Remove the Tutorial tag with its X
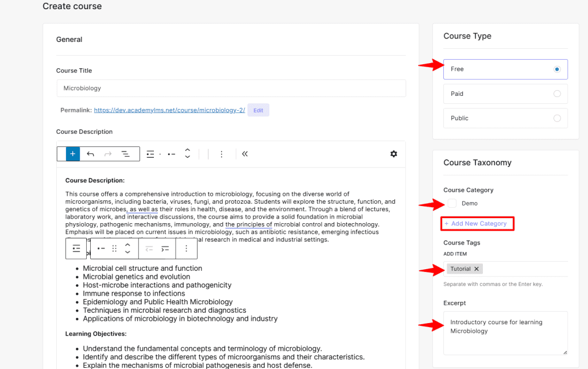 pos(477,269)
